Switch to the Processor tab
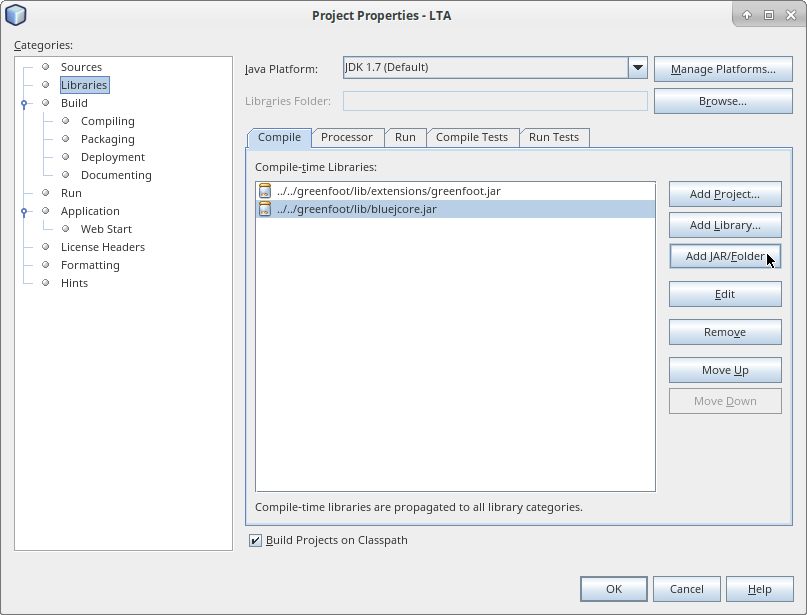Screen dimensions: 807x615 [346, 137]
